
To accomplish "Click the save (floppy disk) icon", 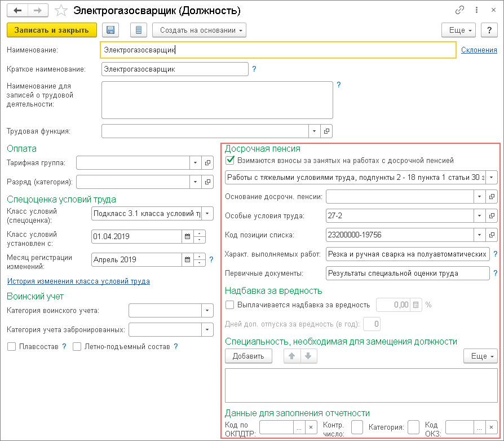I will (x=110, y=30).
